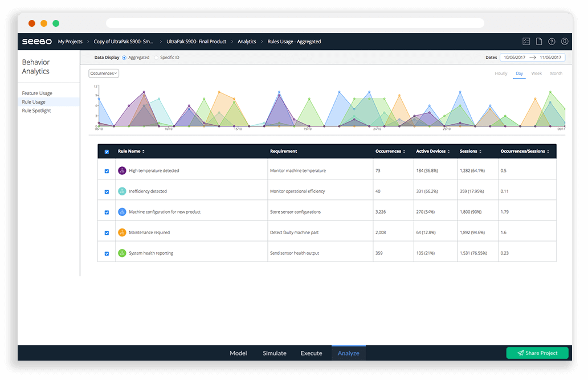This screenshot has width=588, height=380.
Task: Uncheck Inefficiency detected row checkbox
Action: pos(107,191)
